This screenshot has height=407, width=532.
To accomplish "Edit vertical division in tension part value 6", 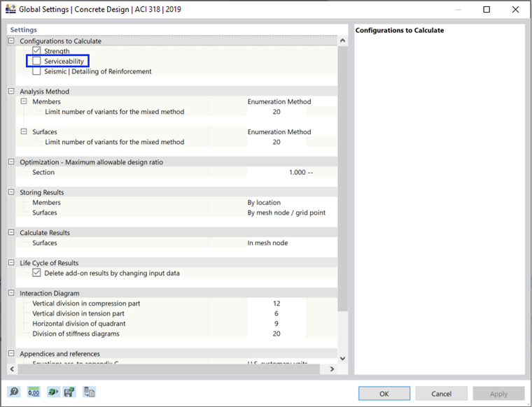I will 276,313.
